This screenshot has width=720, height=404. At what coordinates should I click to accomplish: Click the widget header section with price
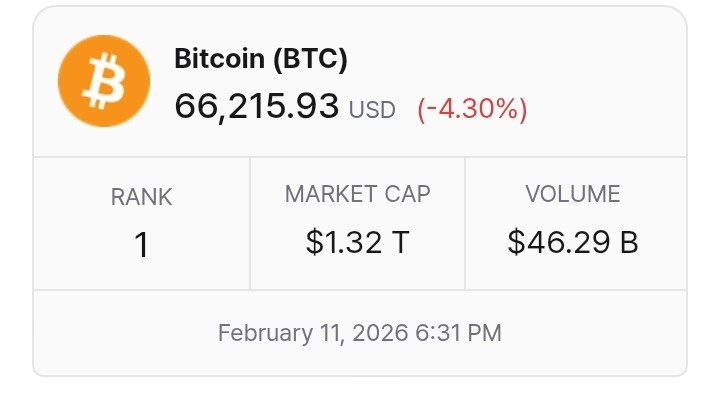tap(360, 82)
